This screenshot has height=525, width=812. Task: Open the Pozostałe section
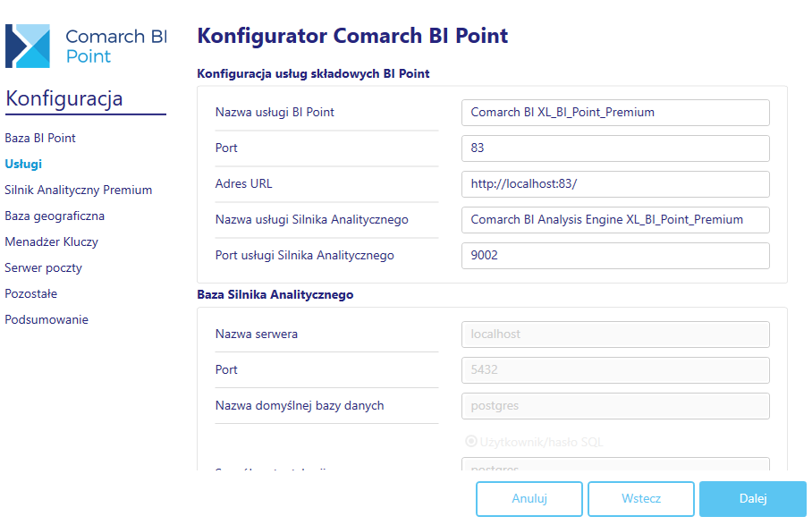[x=31, y=293]
